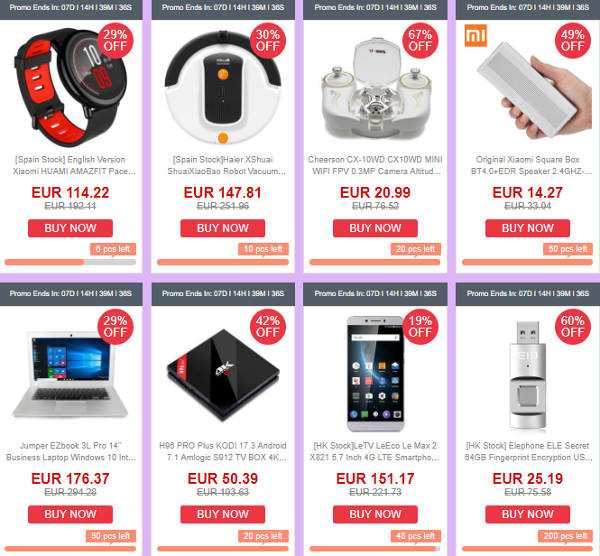Click the 6 pcs left stock progress bar

pyautogui.click(x=70, y=262)
